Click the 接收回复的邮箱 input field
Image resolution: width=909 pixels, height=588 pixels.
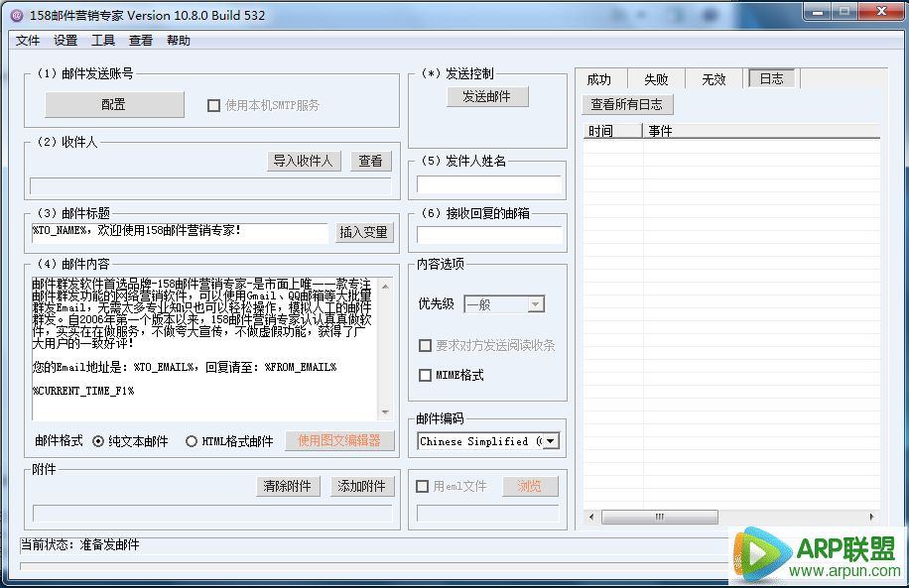coord(488,235)
